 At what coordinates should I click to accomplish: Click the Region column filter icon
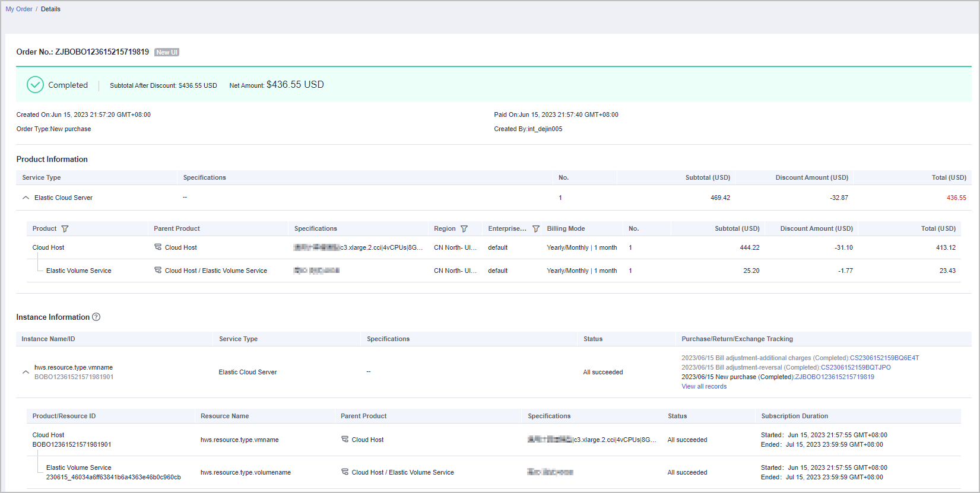(464, 229)
